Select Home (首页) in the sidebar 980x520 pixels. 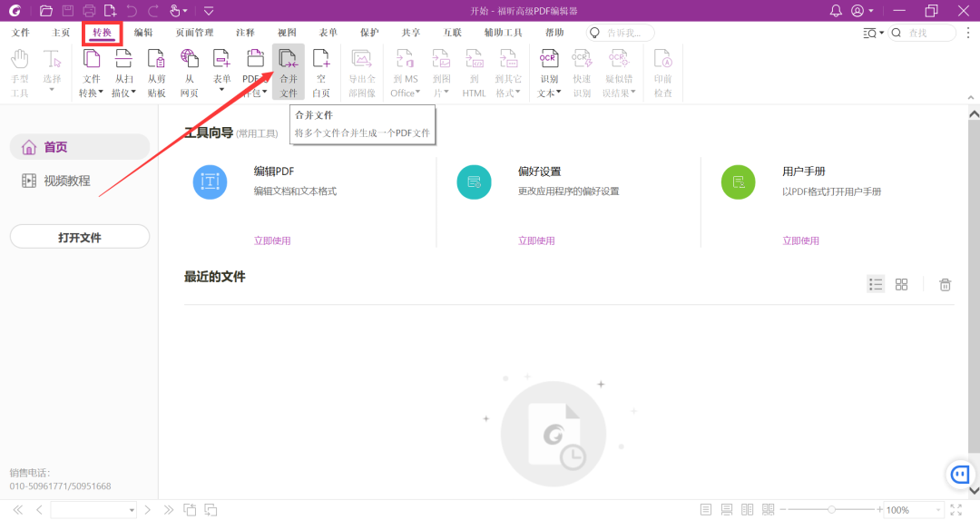79,147
